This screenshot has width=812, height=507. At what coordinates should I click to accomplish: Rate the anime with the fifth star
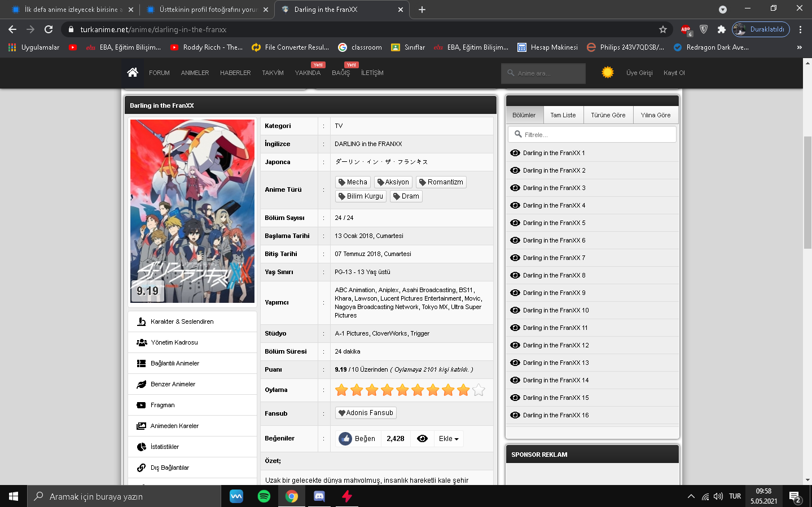[x=402, y=390]
